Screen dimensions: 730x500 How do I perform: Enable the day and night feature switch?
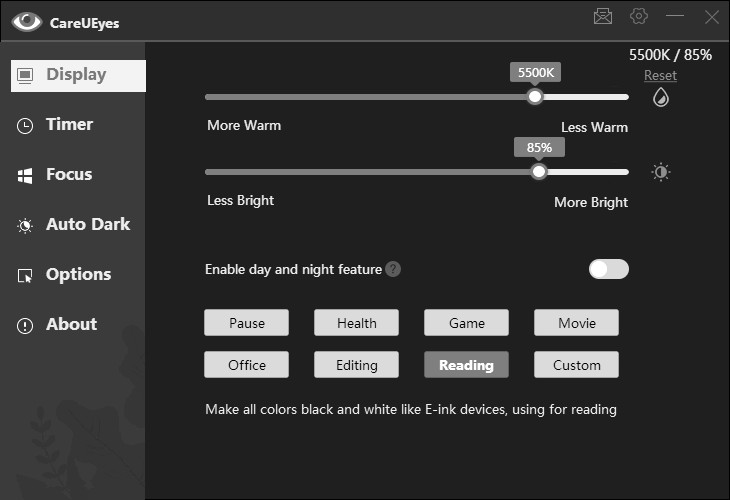pyautogui.click(x=608, y=269)
